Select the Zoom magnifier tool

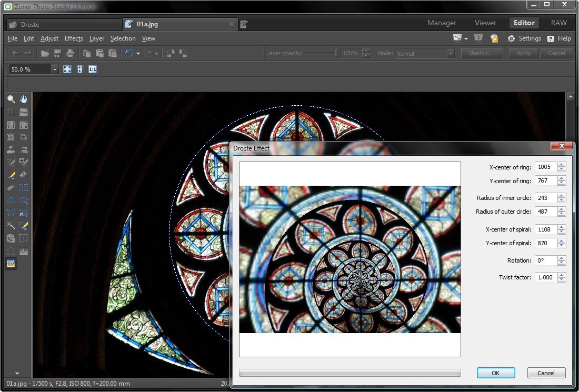(11, 99)
